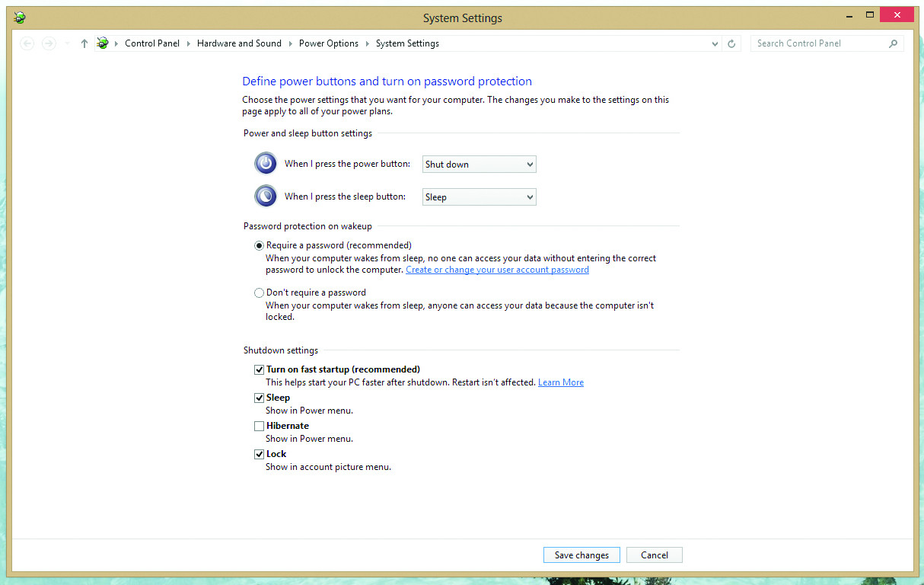Open the sleep button action dropdown

tap(479, 197)
